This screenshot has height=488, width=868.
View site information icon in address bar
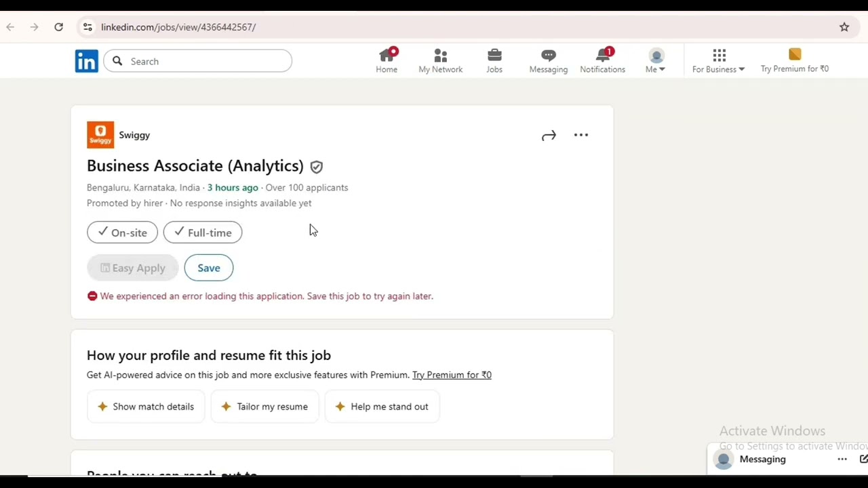tap(87, 27)
